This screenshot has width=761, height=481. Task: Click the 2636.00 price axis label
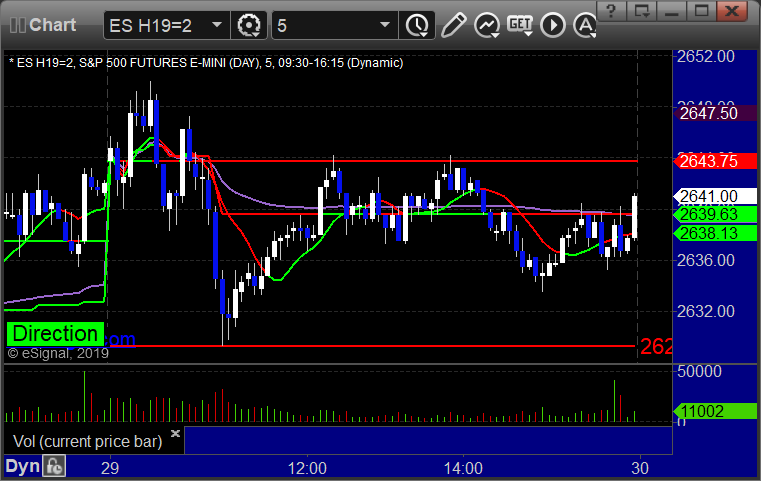[x=706, y=260]
